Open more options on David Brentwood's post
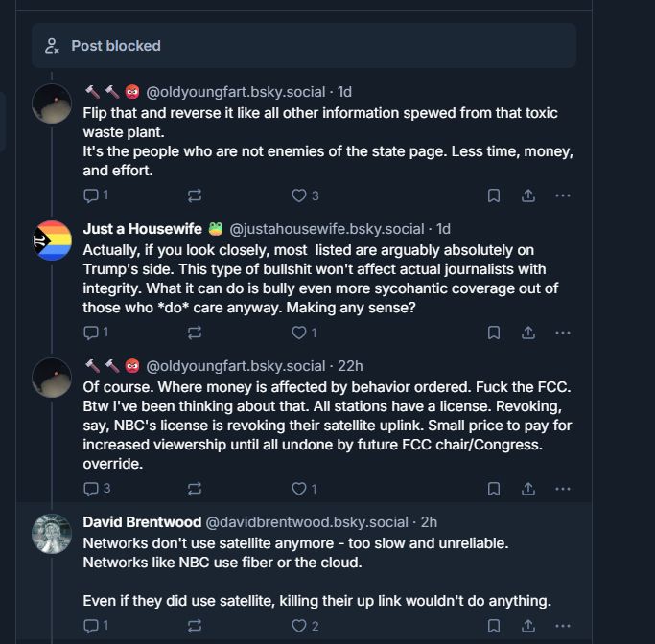The image size is (655, 644). tap(563, 626)
